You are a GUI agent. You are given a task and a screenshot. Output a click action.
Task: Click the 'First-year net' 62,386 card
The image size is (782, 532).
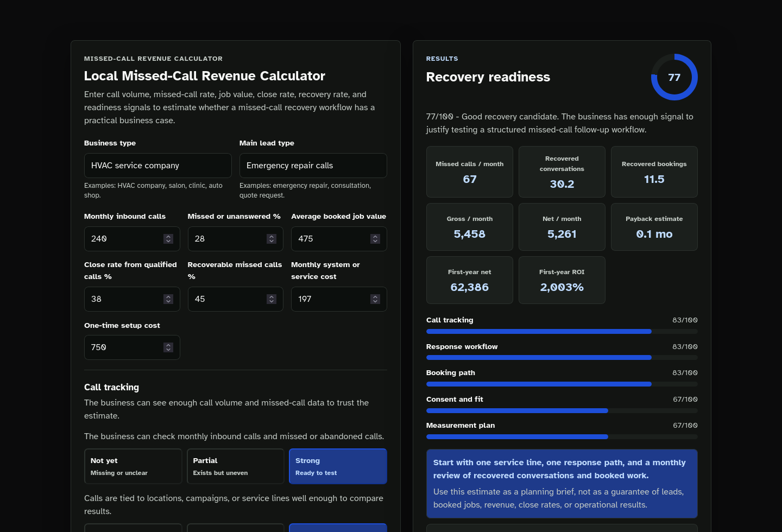coord(470,280)
